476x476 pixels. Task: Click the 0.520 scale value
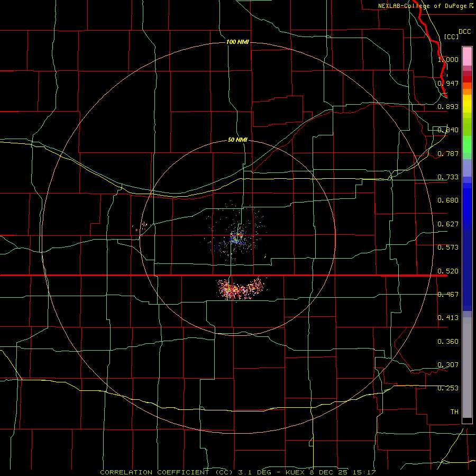(x=448, y=271)
